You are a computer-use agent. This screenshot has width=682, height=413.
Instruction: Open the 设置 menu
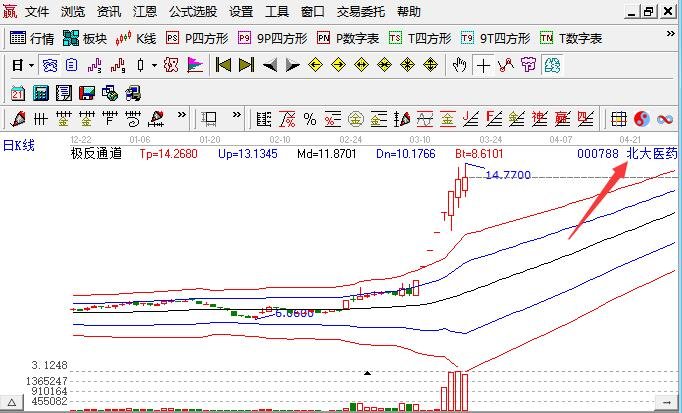coord(241,11)
